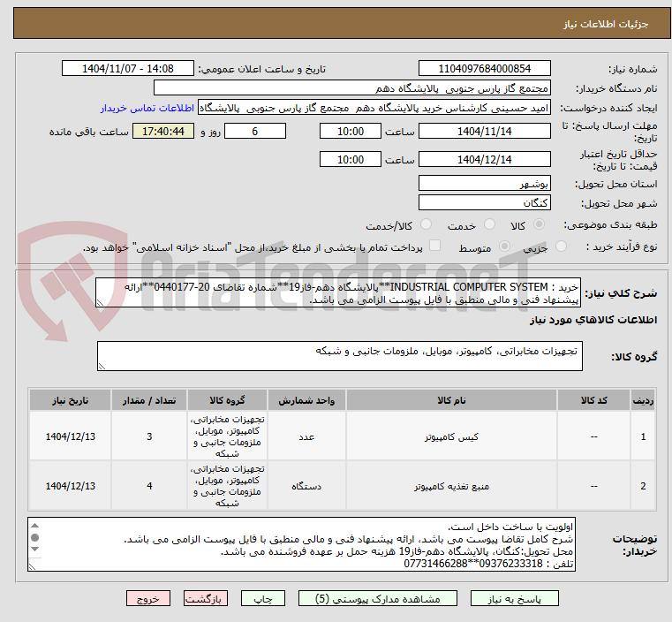This screenshot has height=622, width=672.
Task: Click the نام کالا column header
Action: (x=451, y=400)
